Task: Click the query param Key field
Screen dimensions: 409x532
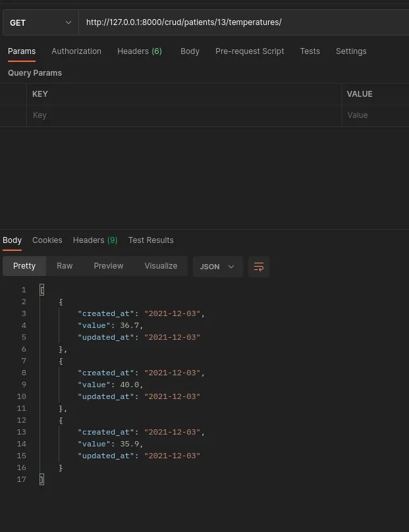Action: tap(184, 115)
